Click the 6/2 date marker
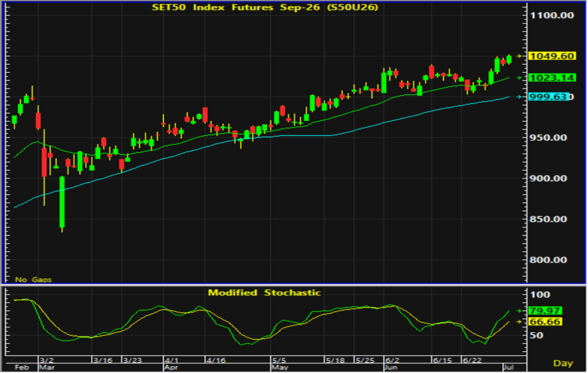 coord(392,360)
